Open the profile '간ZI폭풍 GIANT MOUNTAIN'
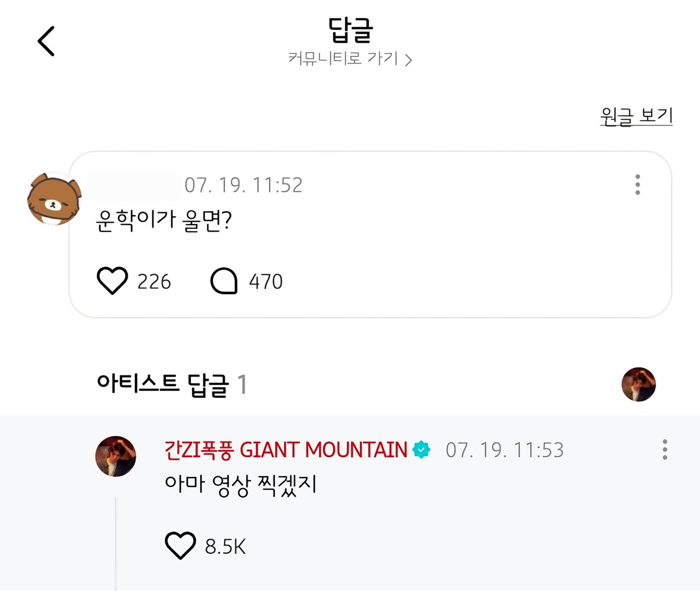Screen dimensions: 700x596 click(286, 450)
